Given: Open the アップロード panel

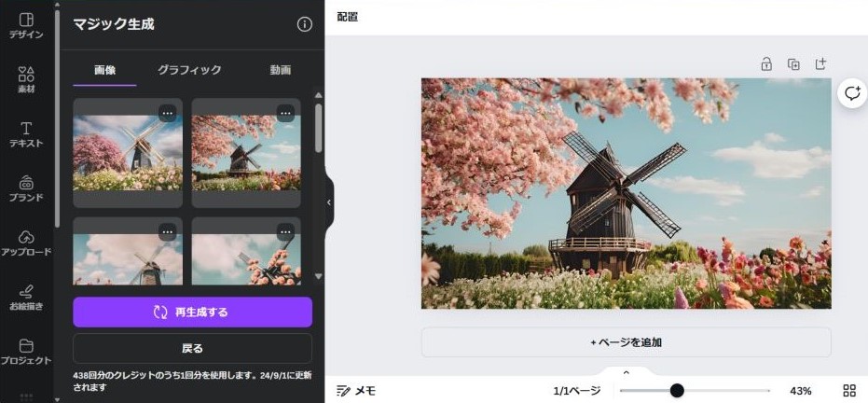Looking at the screenshot, I should tap(26, 243).
